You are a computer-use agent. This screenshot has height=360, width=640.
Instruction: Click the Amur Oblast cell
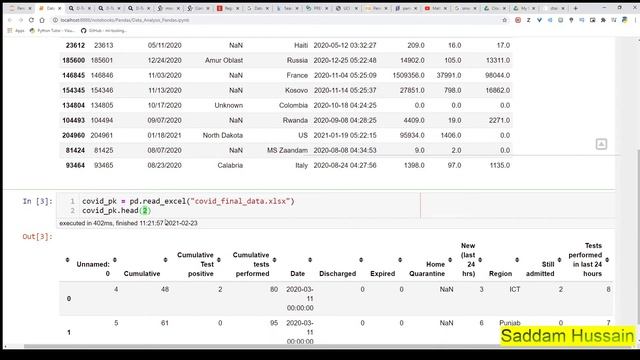coord(224,60)
